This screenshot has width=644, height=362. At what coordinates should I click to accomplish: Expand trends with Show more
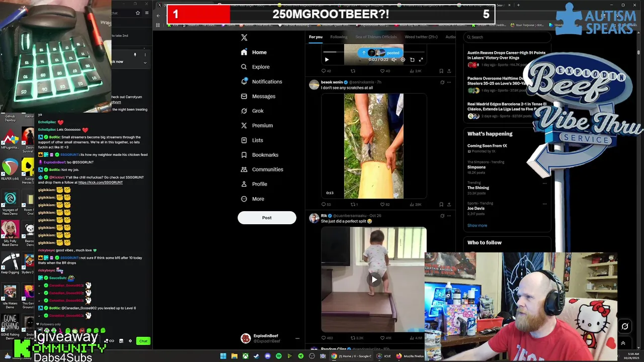pyautogui.click(x=477, y=225)
